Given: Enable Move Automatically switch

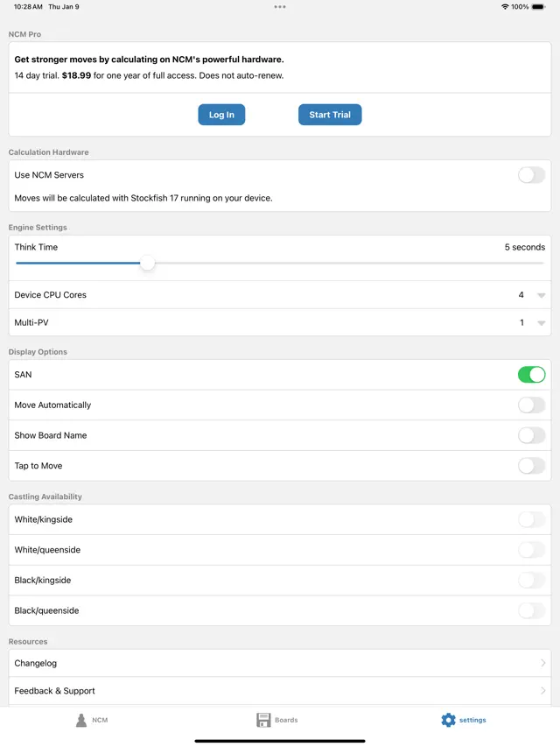Looking at the screenshot, I should 531,405.
